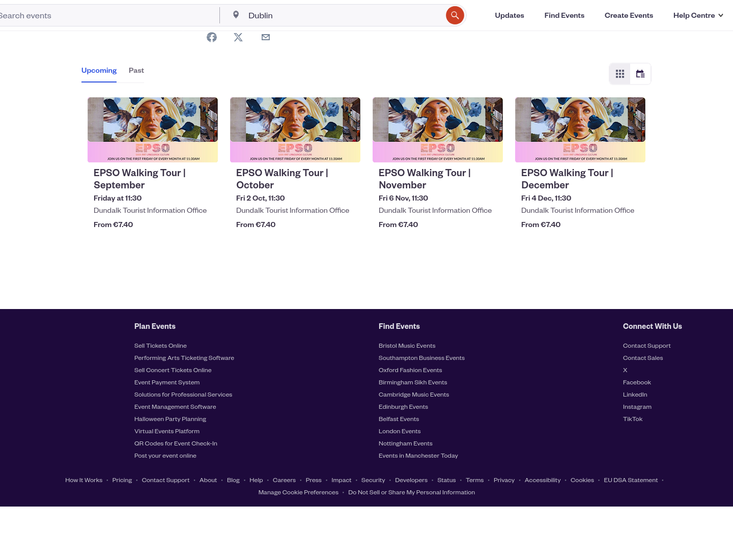This screenshot has width=733, height=560.
Task: Open Privacy link in bottom bar
Action: point(504,480)
